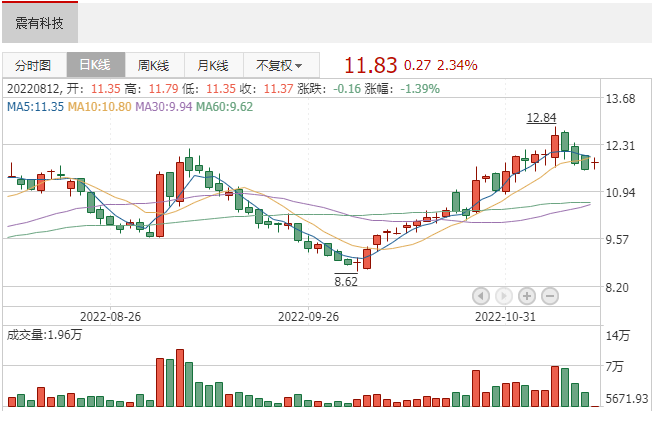Zoom out the chart with the minus icon

click(x=549, y=295)
